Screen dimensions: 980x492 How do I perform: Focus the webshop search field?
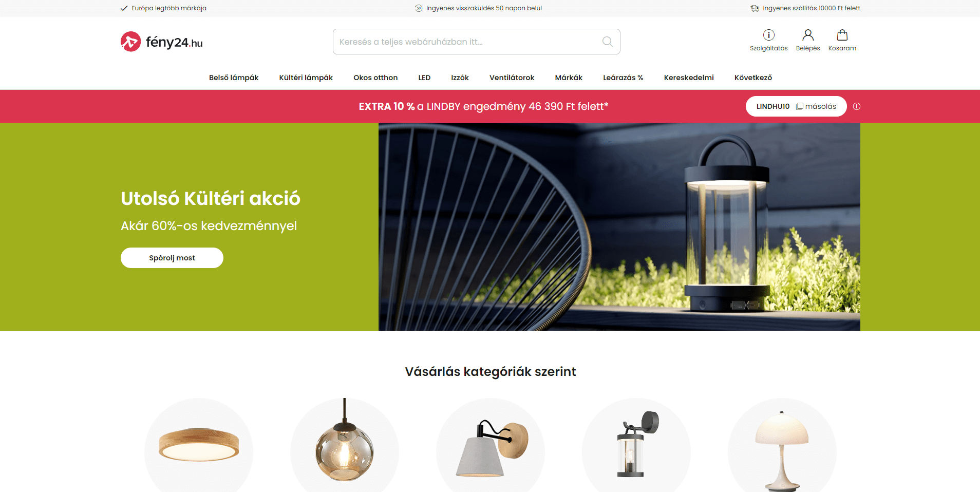point(477,42)
